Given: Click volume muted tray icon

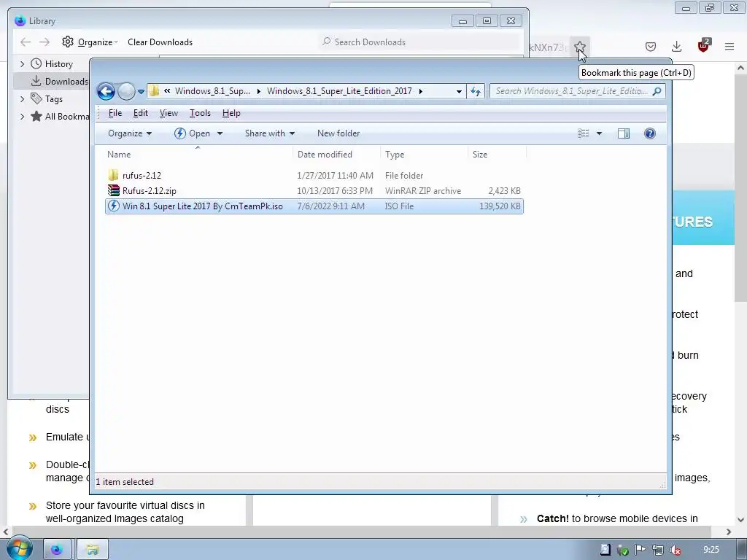Looking at the screenshot, I should pyautogui.click(x=675, y=550).
